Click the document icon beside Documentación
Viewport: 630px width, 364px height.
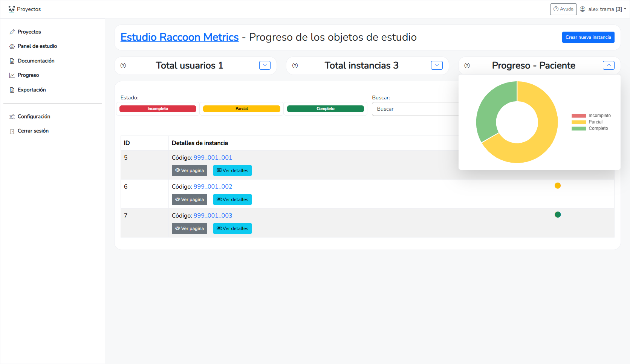[12, 61]
